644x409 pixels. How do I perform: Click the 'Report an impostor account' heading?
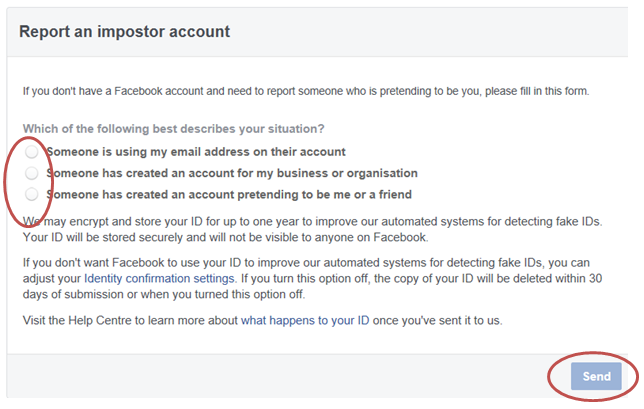[125, 32]
